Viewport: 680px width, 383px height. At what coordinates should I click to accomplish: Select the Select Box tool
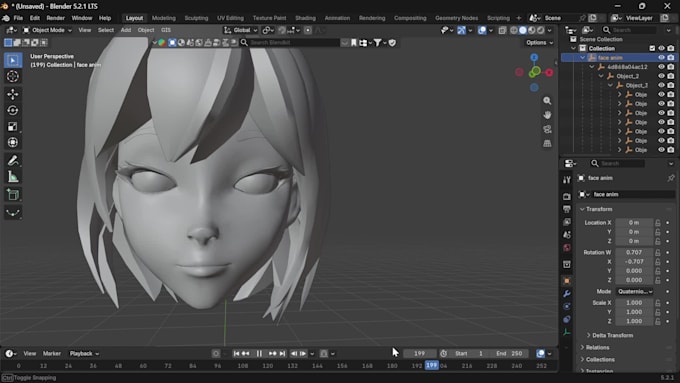click(x=13, y=60)
